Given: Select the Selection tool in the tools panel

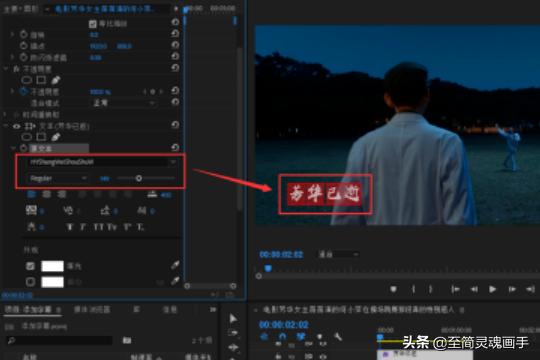Looking at the screenshot, I should [233, 319].
